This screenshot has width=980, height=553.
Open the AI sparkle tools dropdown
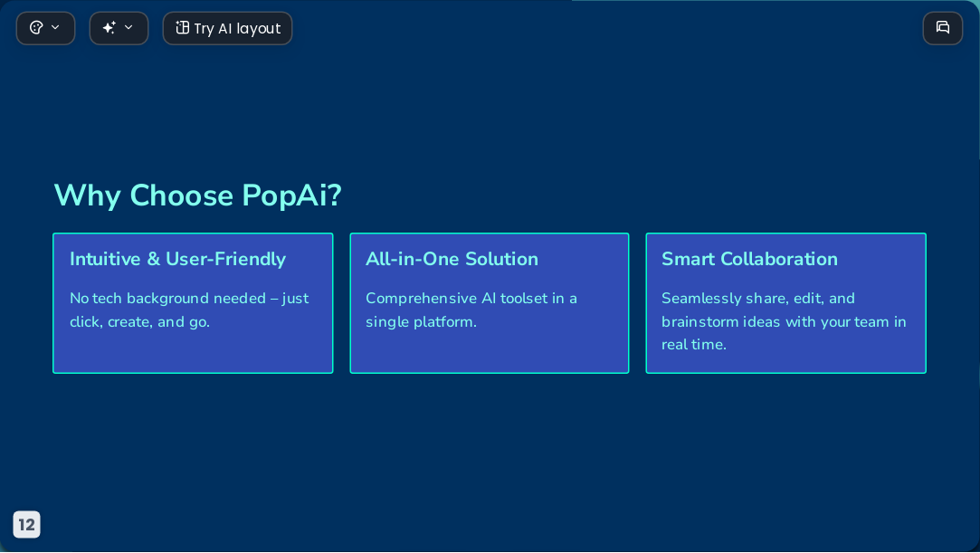119,28
